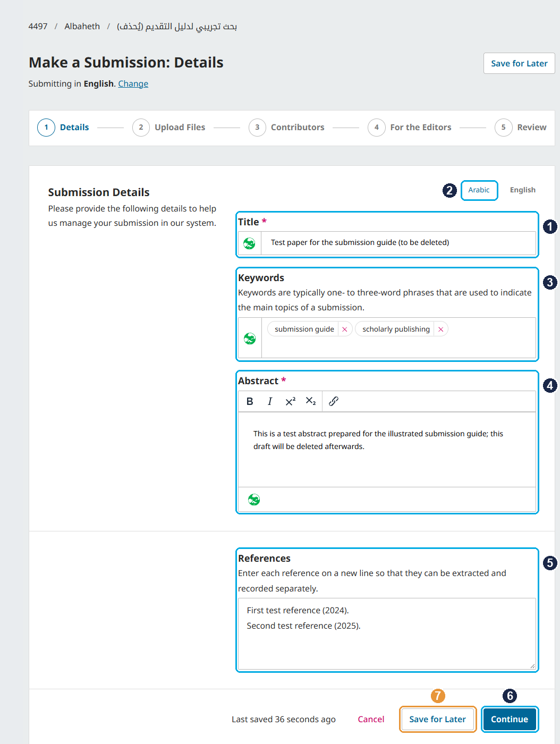This screenshot has width=560, height=744.
Task: Remove the 'submission guide' keyword
Action: click(x=345, y=329)
